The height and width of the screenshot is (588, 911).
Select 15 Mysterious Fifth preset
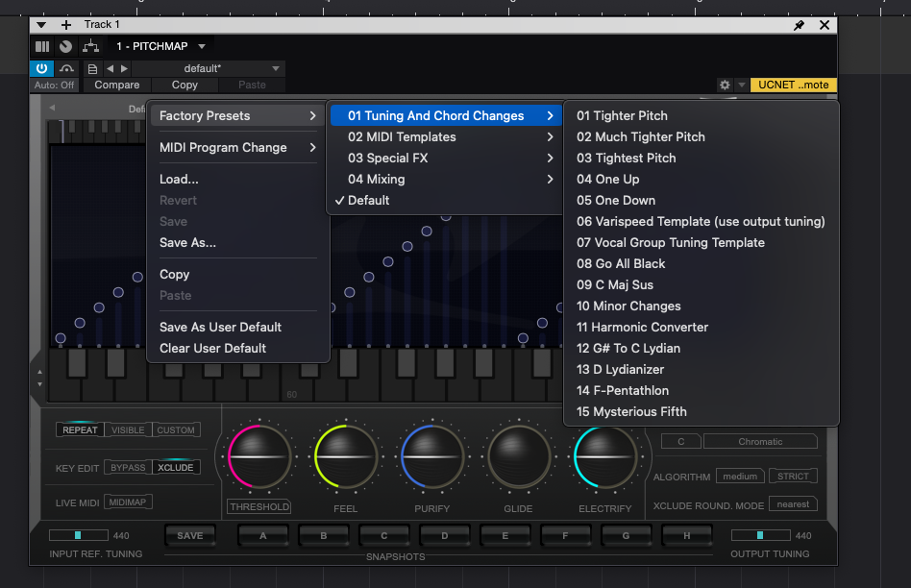pyautogui.click(x=702, y=411)
